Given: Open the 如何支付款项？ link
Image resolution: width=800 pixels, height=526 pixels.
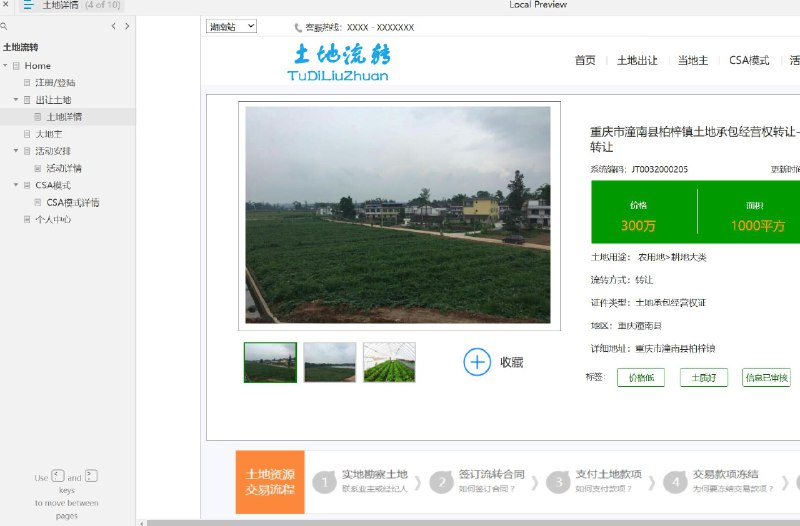Looking at the screenshot, I should (x=604, y=489).
